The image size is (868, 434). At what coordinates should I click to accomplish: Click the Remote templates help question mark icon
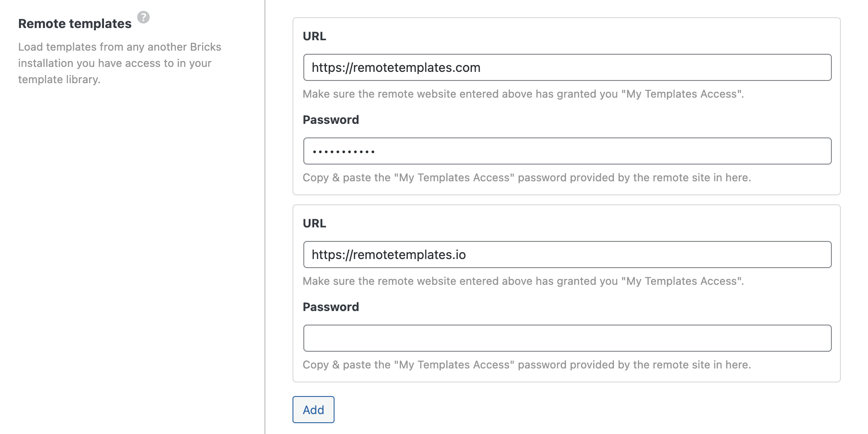[143, 18]
